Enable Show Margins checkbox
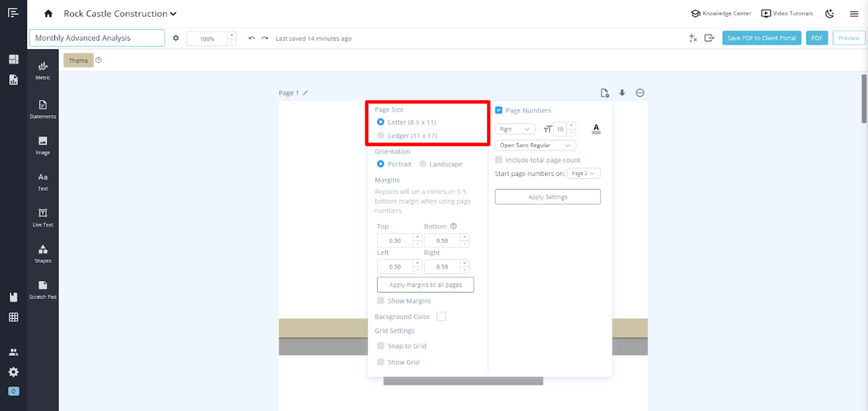This screenshot has width=868, height=411. [x=381, y=301]
